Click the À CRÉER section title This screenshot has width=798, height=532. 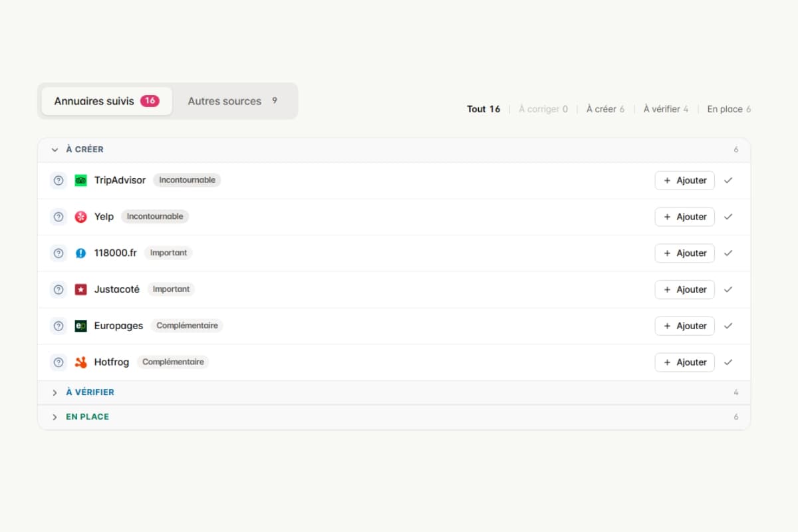pyautogui.click(x=84, y=150)
